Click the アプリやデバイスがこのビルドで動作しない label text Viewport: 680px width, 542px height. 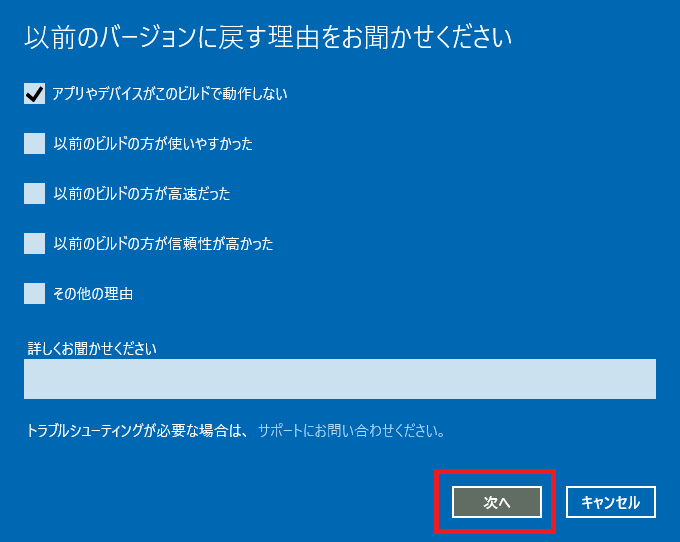(170, 94)
